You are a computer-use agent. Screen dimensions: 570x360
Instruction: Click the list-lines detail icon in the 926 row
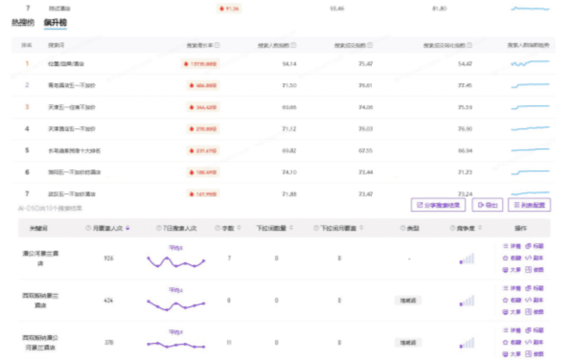coord(505,246)
